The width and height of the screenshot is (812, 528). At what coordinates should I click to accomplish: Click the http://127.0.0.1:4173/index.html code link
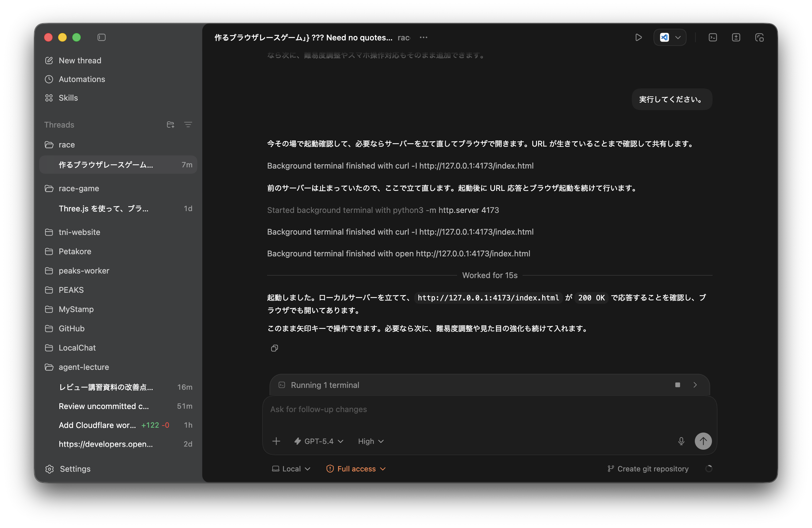[488, 298]
